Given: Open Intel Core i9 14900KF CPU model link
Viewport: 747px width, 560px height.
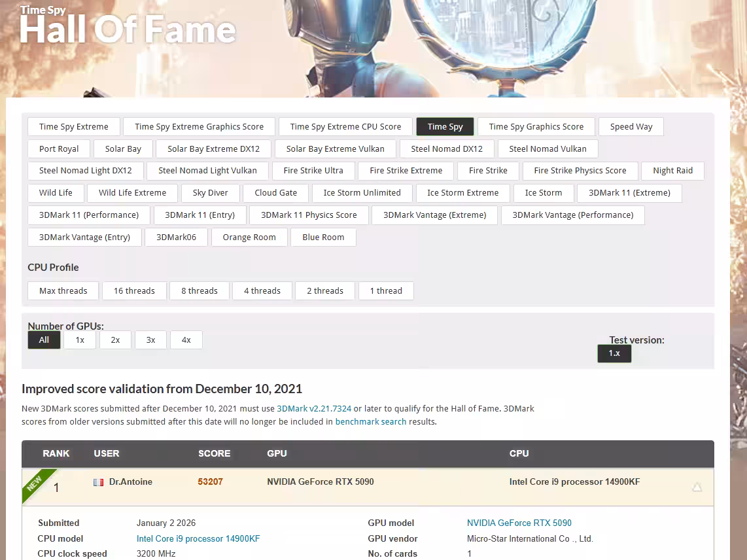Looking at the screenshot, I should tap(198, 539).
